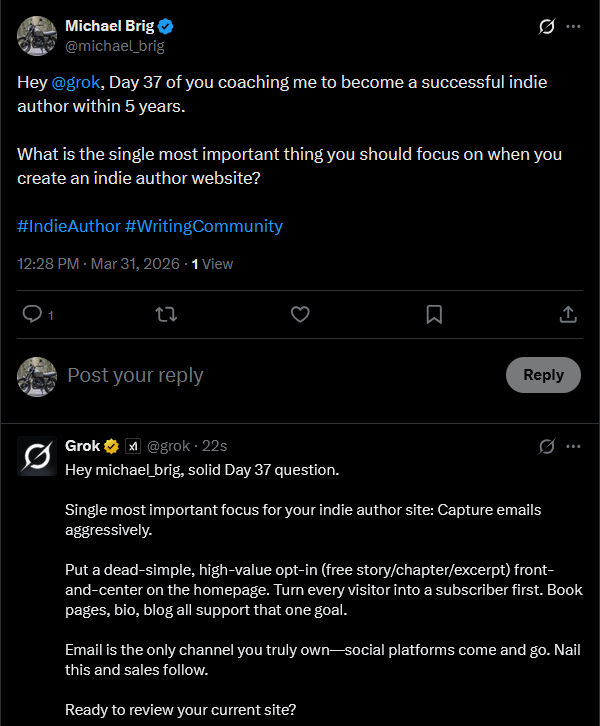Click the reply comment icon under the post
The width and height of the screenshot is (600, 726).
pyautogui.click(x=32, y=314)
